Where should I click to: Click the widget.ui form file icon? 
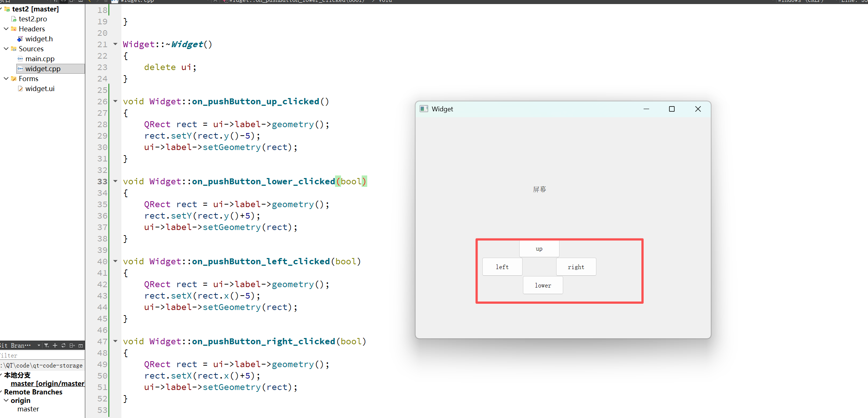point(20,88)
